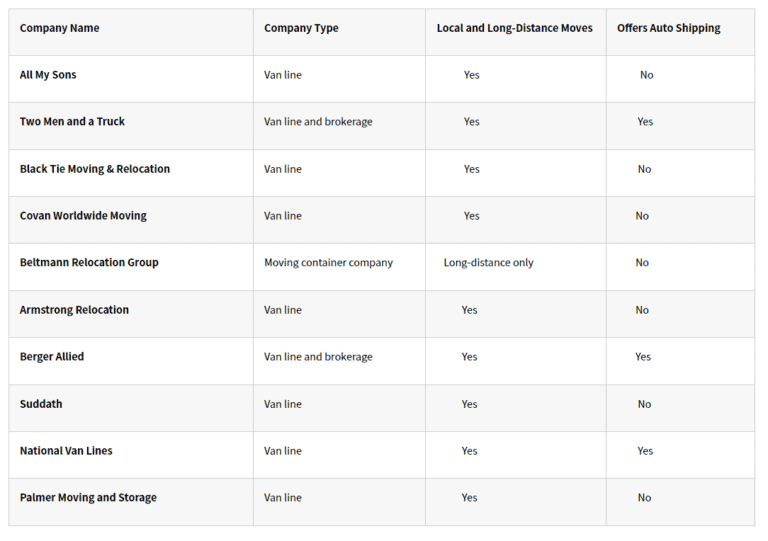Select the National Van Lines entry
This screenshot has height=541, width=768.
66,451
